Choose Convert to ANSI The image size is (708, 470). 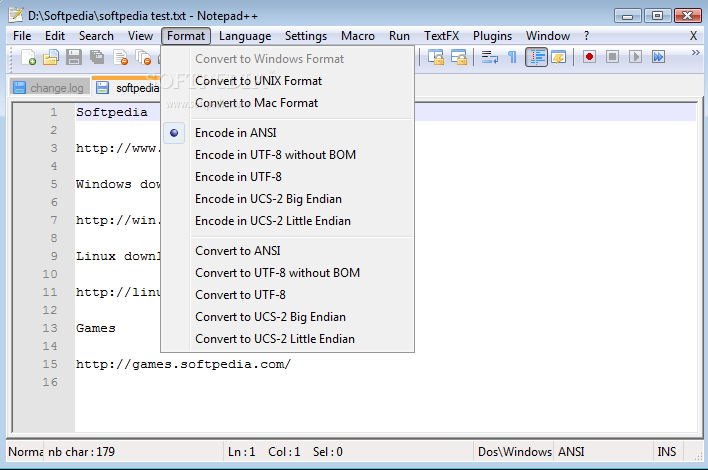pos(288,251)
